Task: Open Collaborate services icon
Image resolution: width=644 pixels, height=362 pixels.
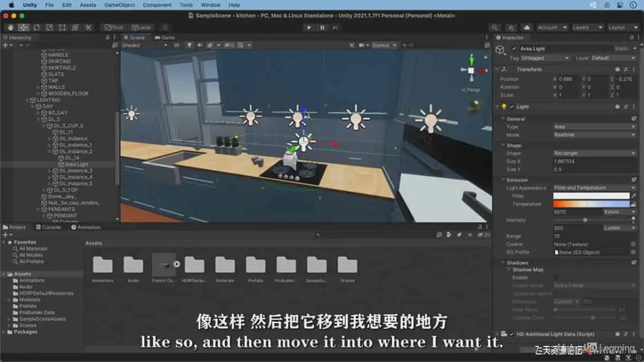Action: (x=511, y=27)
